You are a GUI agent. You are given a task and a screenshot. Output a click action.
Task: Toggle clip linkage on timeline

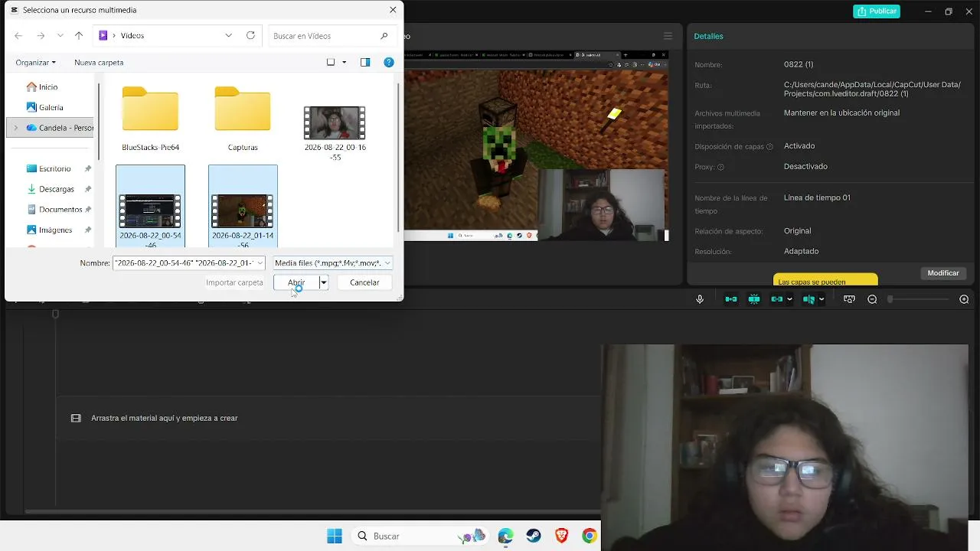776,299
